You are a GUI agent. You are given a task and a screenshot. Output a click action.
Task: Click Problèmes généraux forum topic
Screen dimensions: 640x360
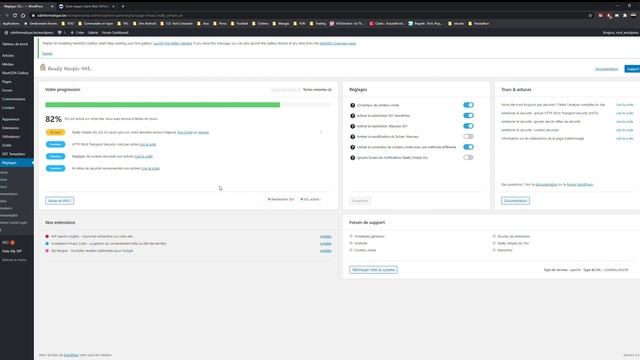(x=369, y=236)
